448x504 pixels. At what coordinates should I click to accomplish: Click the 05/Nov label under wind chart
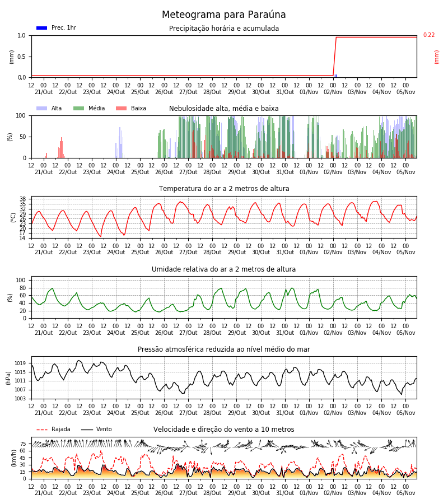click(x=405, y=493)
